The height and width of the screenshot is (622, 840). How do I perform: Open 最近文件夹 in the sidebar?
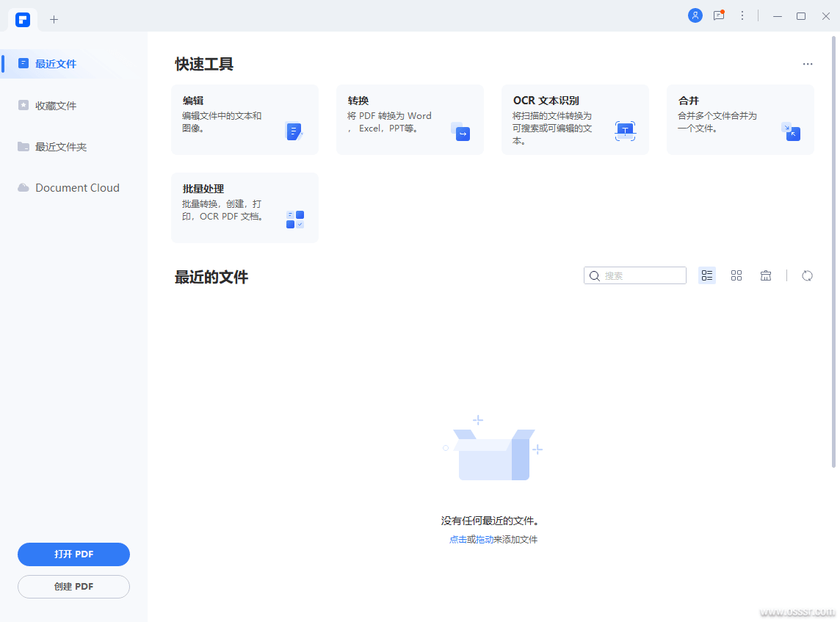point(61,147)
